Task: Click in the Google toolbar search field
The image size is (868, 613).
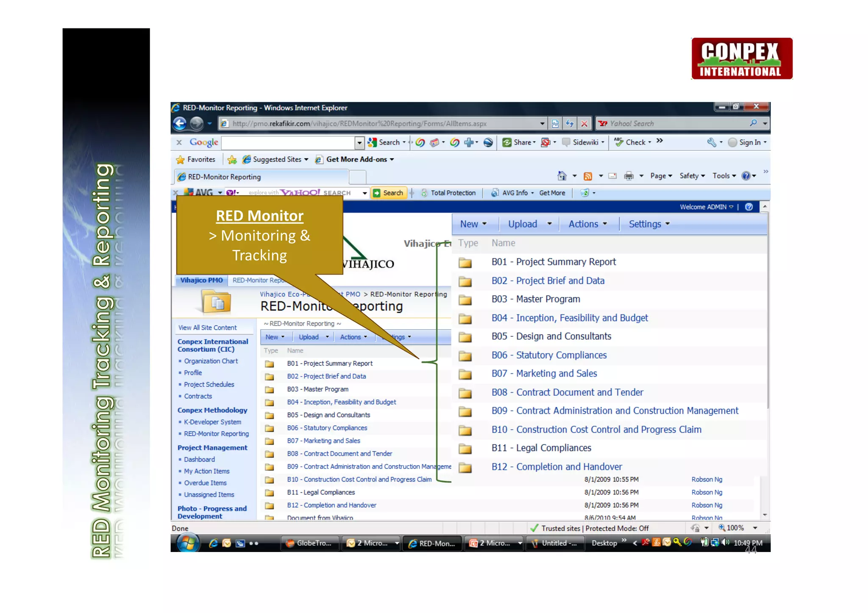Action: coord(288,142)
